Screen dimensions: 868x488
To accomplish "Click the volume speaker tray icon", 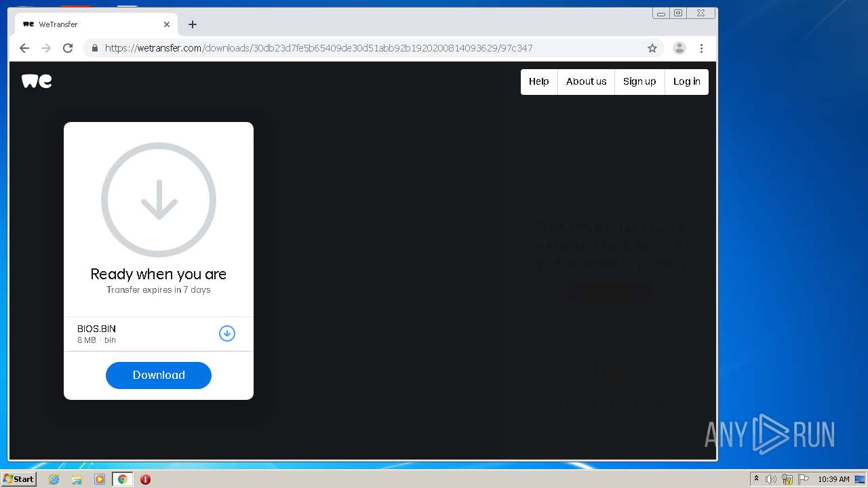I will click(x=771, y=479).
